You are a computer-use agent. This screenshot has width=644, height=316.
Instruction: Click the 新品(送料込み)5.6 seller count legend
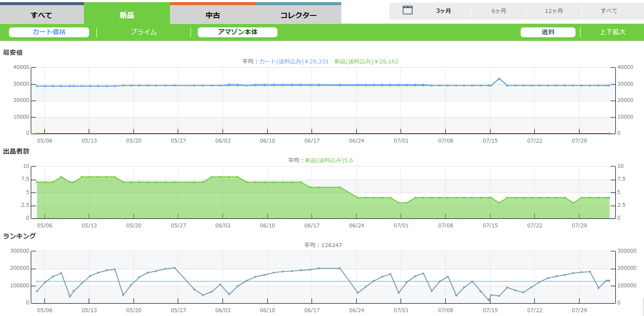[329, 161]
